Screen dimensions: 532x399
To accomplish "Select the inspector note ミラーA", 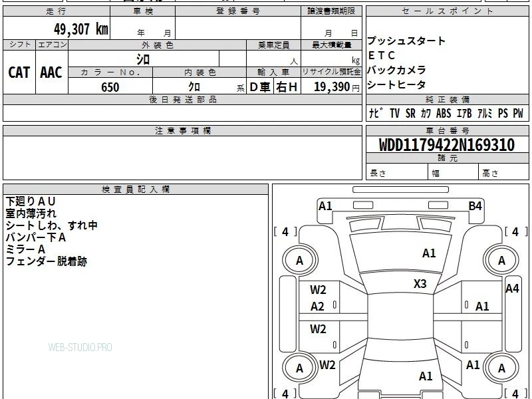I will click(x=25, y=249).
